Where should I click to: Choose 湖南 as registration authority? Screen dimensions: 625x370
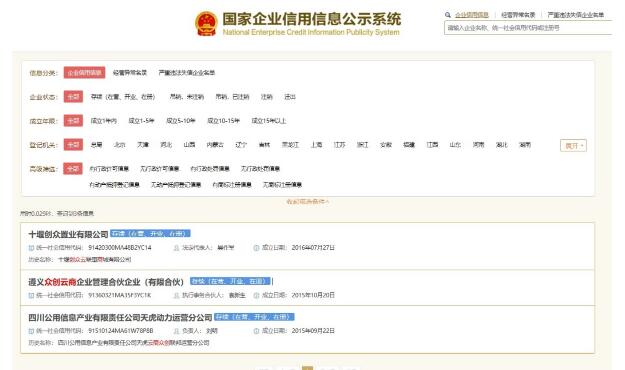tap(525, 145)
